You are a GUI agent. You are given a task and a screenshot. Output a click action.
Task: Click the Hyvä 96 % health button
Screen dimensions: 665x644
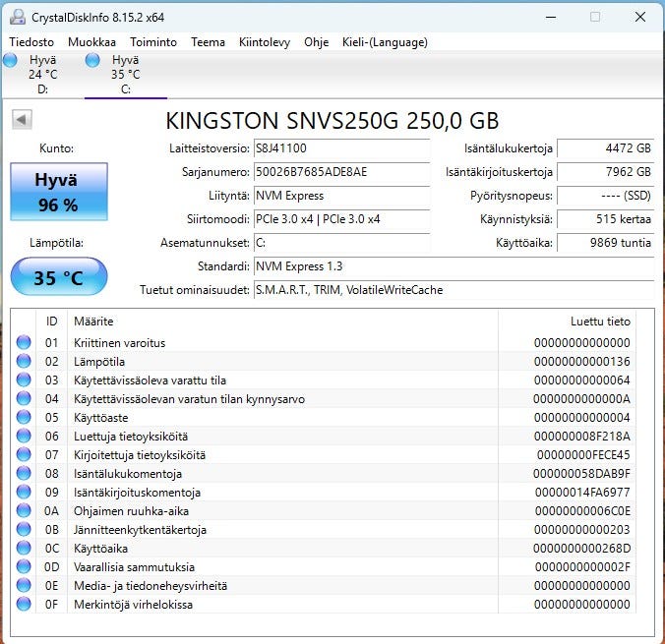pos(57,192)
